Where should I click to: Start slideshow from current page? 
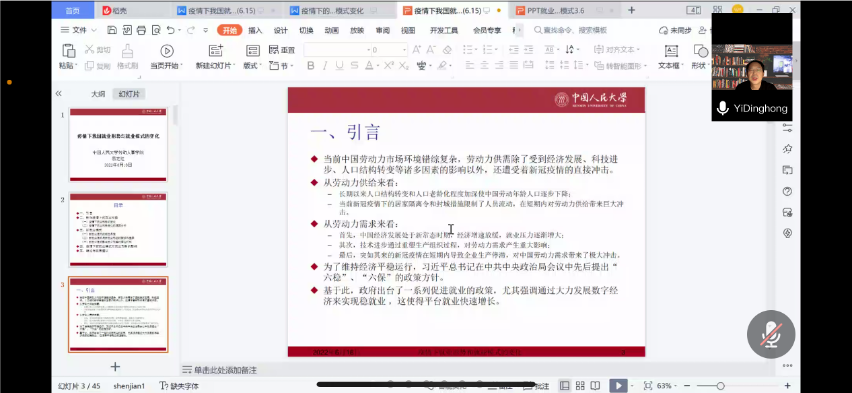[x=166, y=51]
